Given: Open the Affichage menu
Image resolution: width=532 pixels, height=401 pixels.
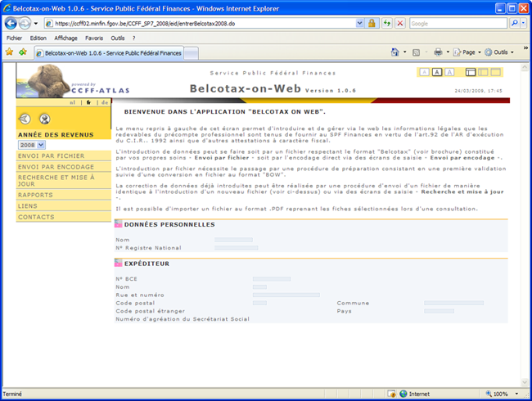Looking at the screenshot, I should (65, 38).
